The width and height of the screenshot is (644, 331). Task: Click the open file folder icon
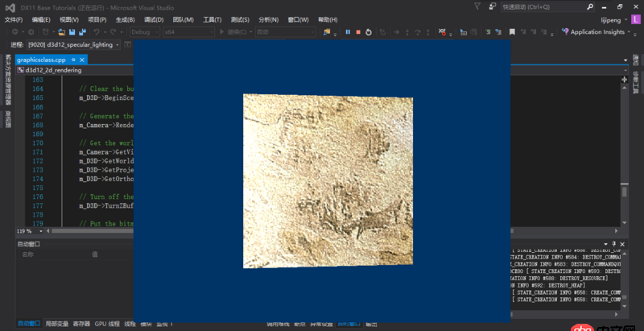(62, 32)
